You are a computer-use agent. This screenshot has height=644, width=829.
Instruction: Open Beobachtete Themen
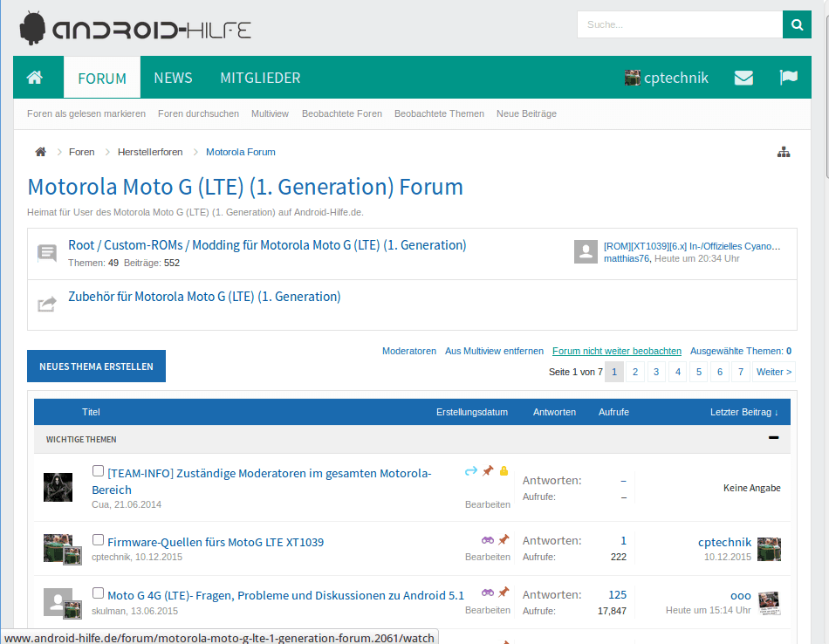pyautogui.click(x=439, y=113)
